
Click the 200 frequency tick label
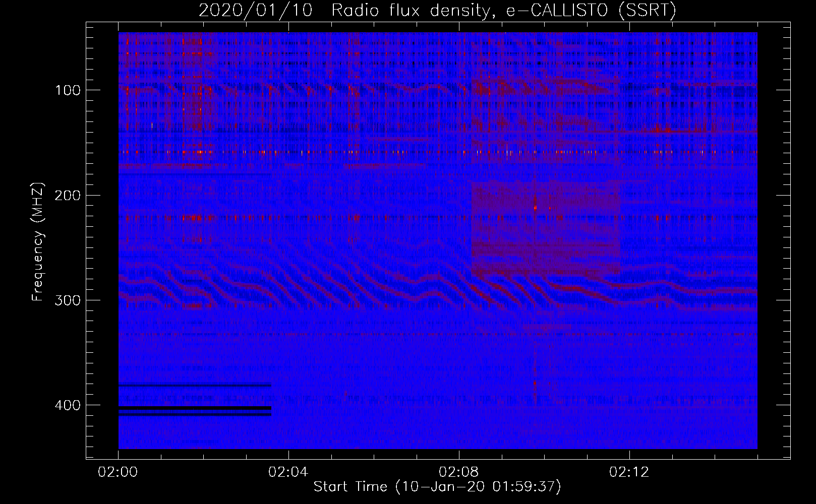(x=68, y=195)
